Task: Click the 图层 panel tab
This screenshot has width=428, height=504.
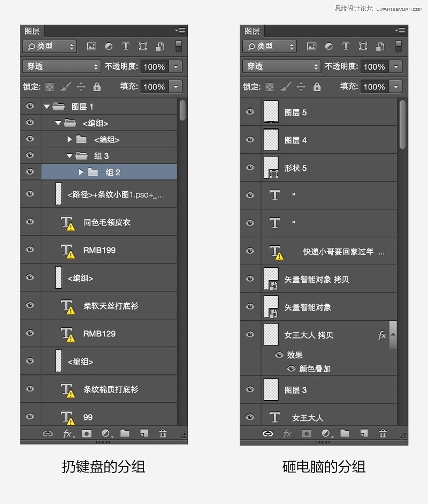Action: click(32, 31)
